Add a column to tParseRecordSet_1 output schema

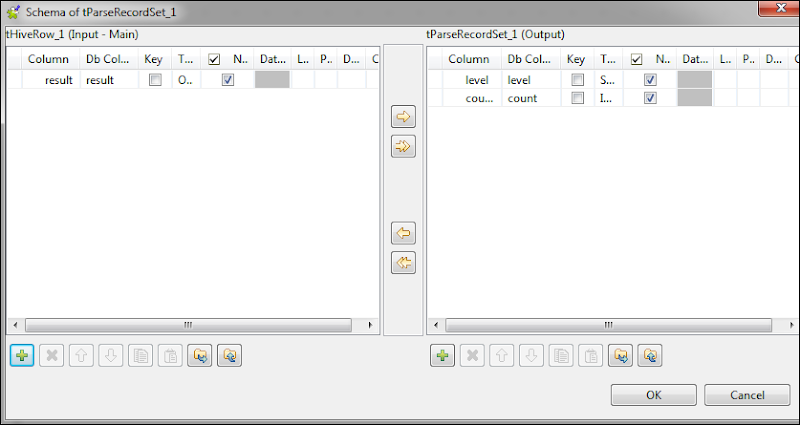pyautogui.click(x=442, y=355)
